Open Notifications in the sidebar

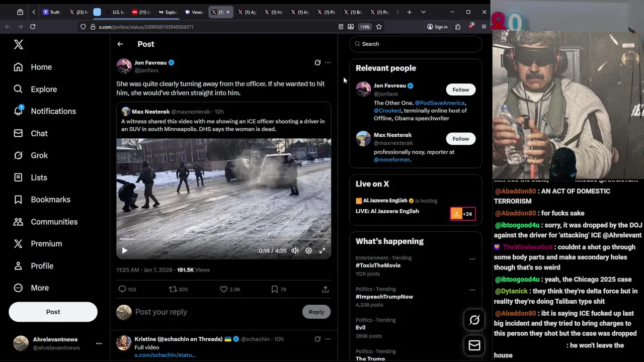[x=45, y=111]
